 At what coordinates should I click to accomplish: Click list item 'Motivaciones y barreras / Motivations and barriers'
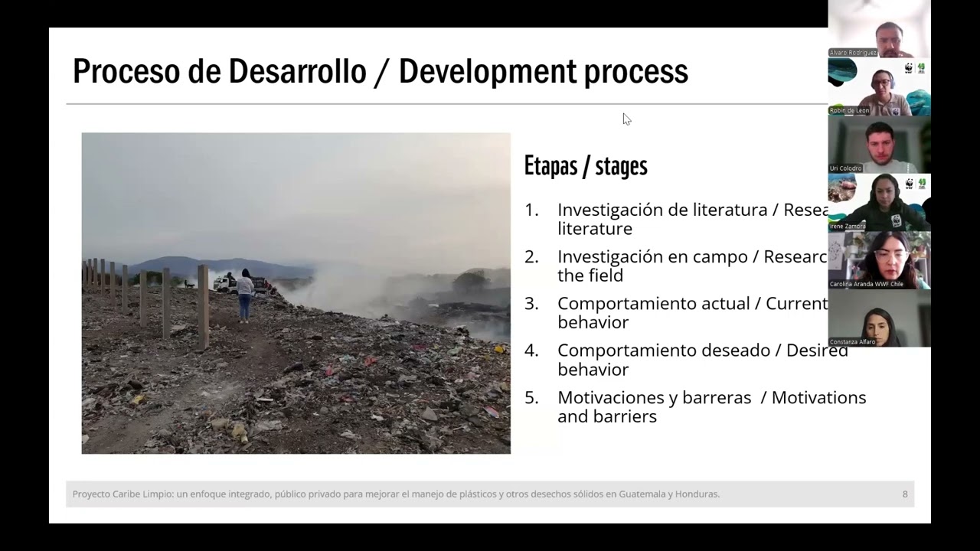pos(712,406)
